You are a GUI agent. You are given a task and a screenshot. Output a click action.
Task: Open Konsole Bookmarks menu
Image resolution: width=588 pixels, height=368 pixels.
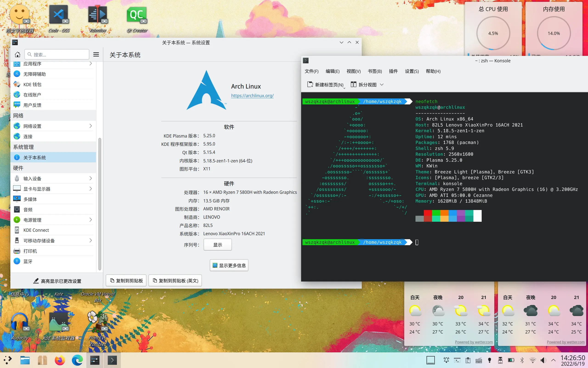tap(375, 71)
